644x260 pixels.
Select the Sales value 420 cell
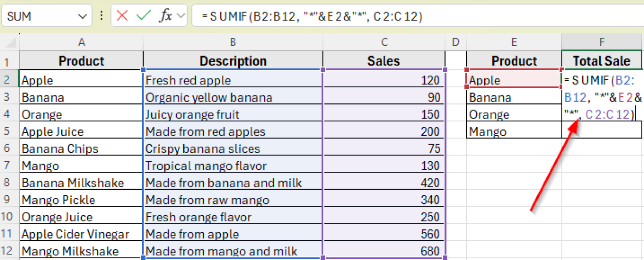384,183
